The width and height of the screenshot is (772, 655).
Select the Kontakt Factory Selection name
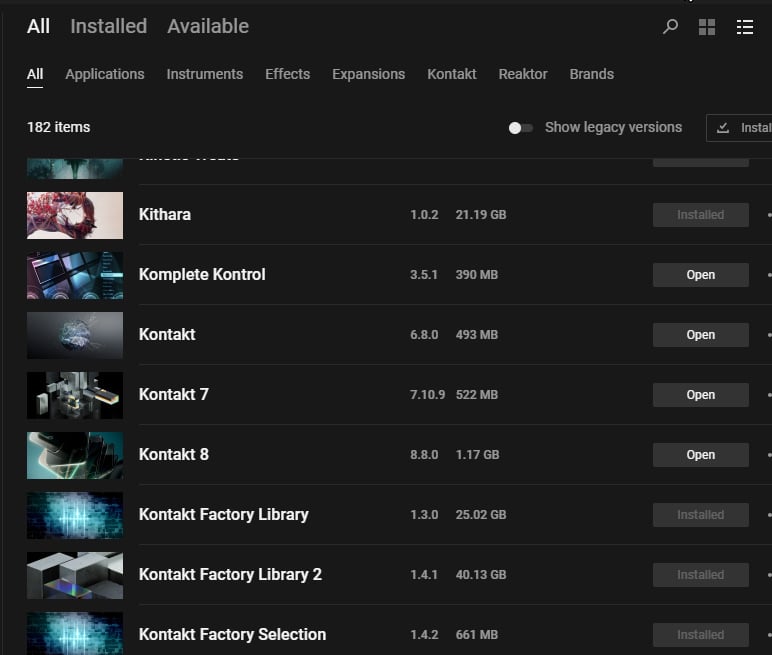coord(232,635)
